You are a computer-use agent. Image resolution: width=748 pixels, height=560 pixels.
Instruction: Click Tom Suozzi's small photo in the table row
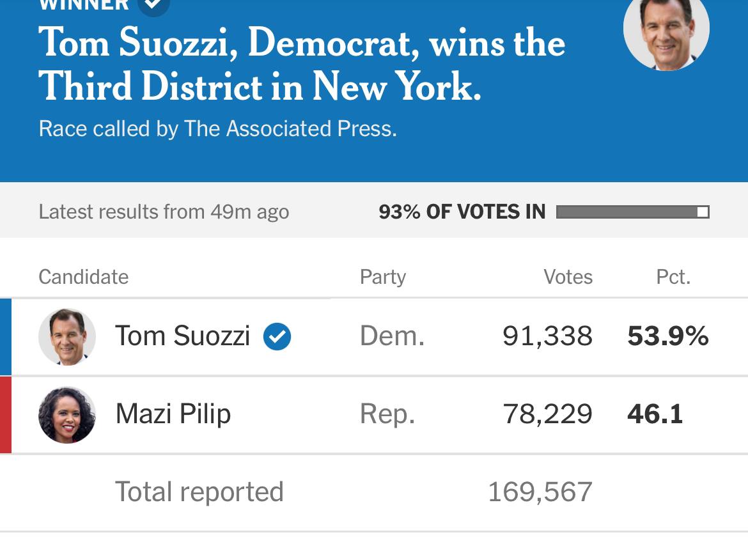point(67,337)
